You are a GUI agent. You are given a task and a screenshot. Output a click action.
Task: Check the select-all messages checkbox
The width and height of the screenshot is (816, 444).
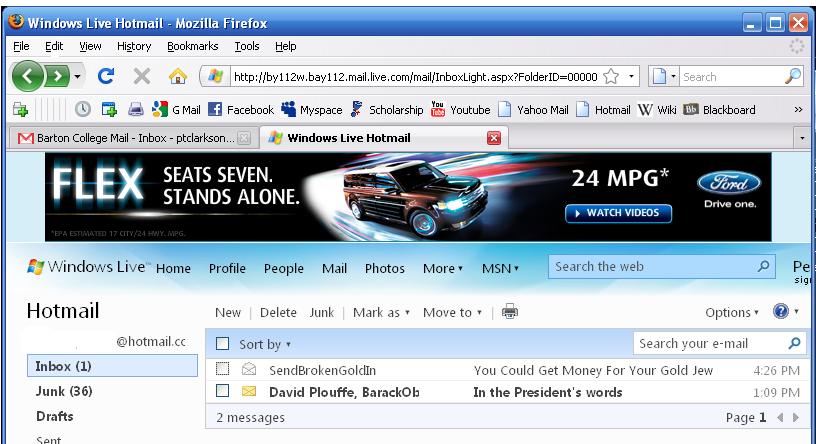pos(223,344)
